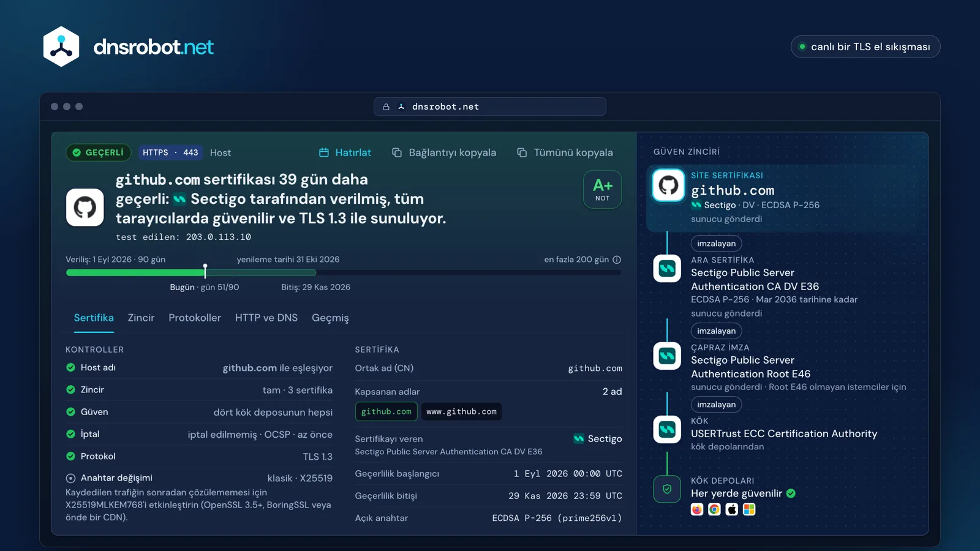The image size is (980, 551).
Task: Click the www.github.com covered name chip
Action: pyautogui.click(x=462, y=411)
